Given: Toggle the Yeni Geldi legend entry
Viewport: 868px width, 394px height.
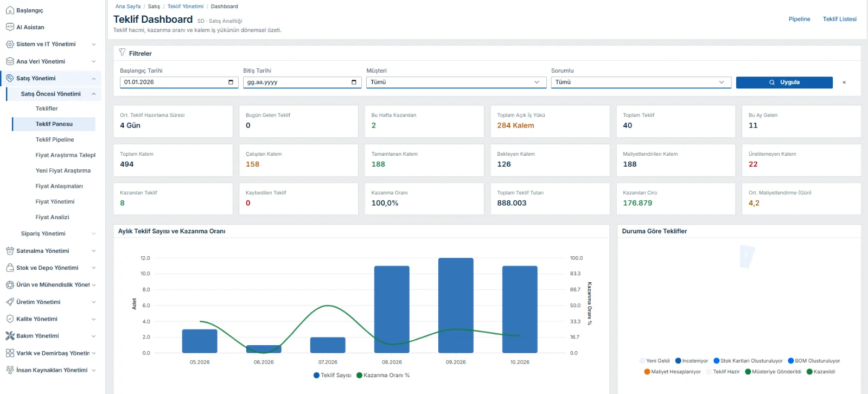Looking at the screenshot, I should coord(655,361).
